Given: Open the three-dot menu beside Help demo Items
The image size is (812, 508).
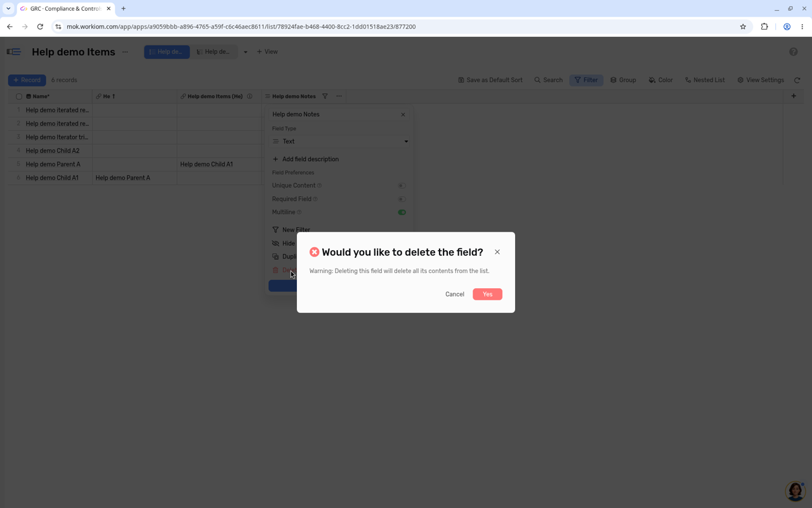Looking at the screenshot, I should click(125, 52).
